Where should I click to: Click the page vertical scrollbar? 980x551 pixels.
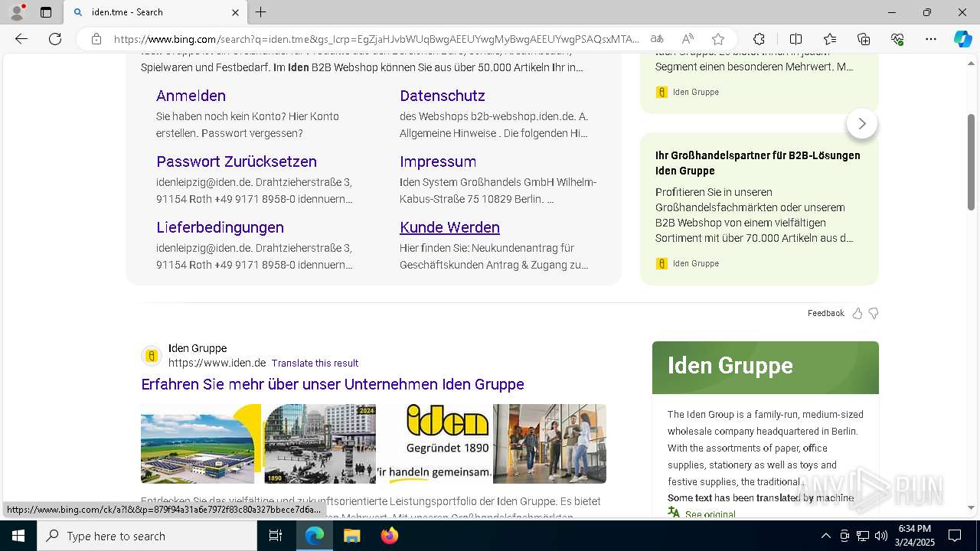tap(971, 162)
